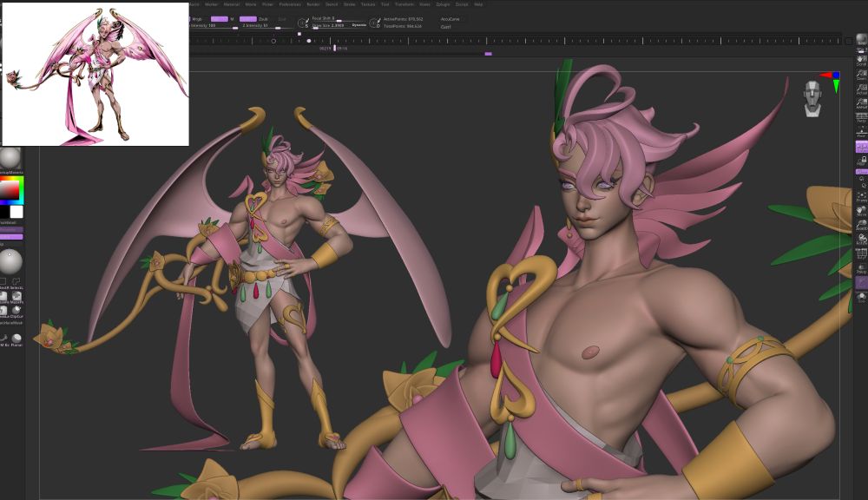
Task: Toggle Perspective mode on right shelf
Action: pos(861,117)
